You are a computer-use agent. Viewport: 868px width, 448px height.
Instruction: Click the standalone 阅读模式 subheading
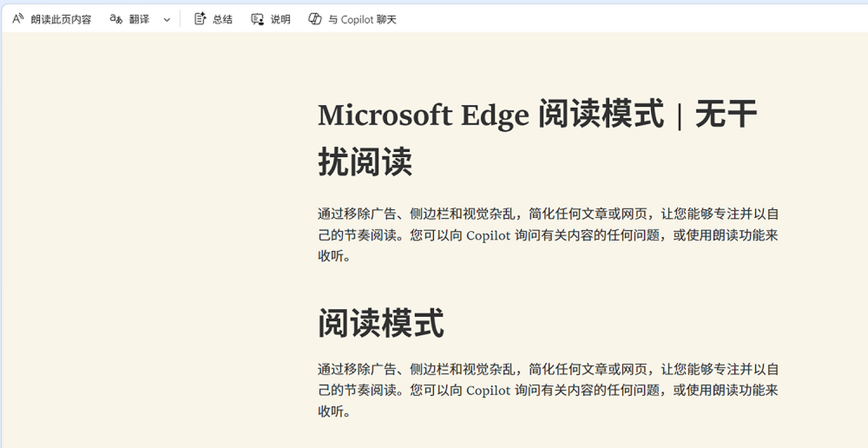pos(381,323)
